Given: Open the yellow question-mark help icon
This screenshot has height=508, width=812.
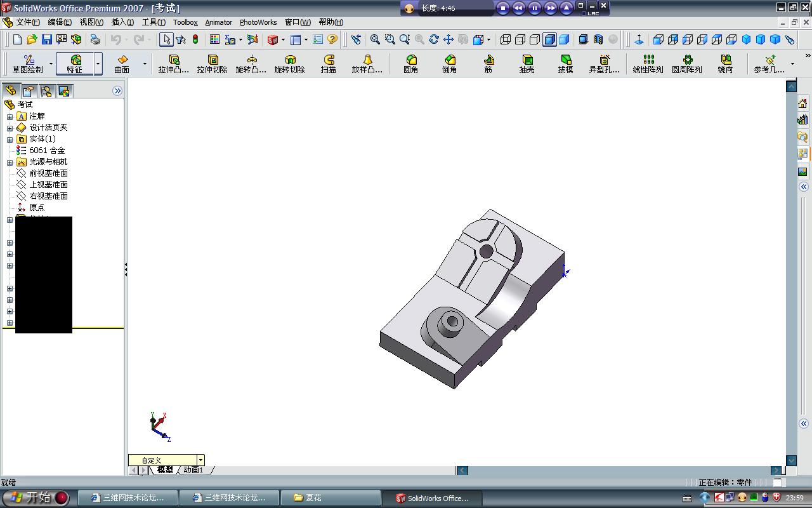Looking at the screenshot, I should (332, 39).
